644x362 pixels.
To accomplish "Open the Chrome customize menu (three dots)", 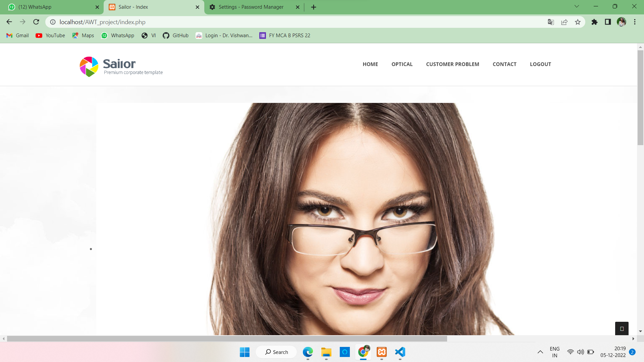I will [635, 22].
